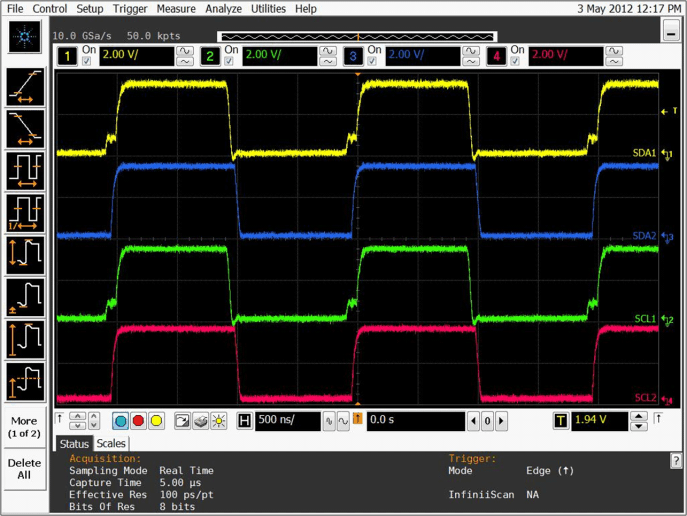Screen dimensions: 687x516
Task: Disable Channel 4 using its On checkbox
Action: (x=517, y=61)
